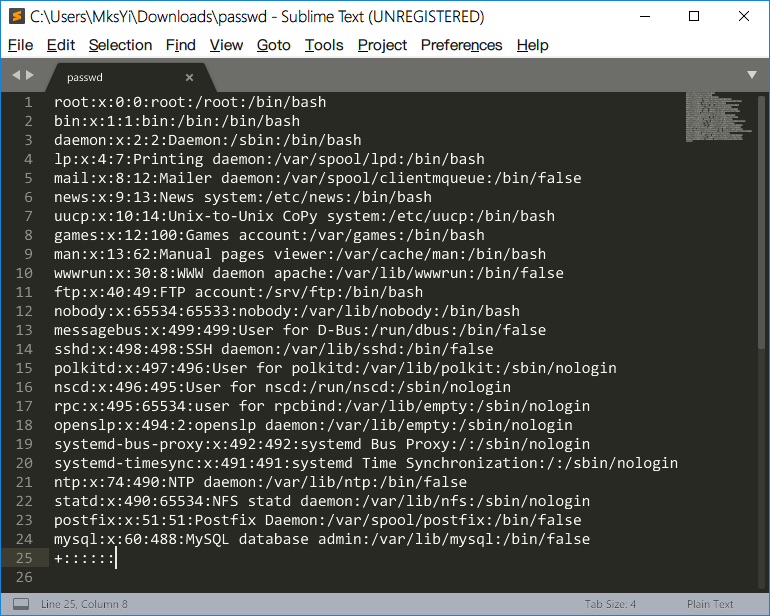Image resolution: width=770 pixels, height=616 pixels.
Task: Click the lp:x:4:7 Printing daemon line
Action: tap(269, 159)
